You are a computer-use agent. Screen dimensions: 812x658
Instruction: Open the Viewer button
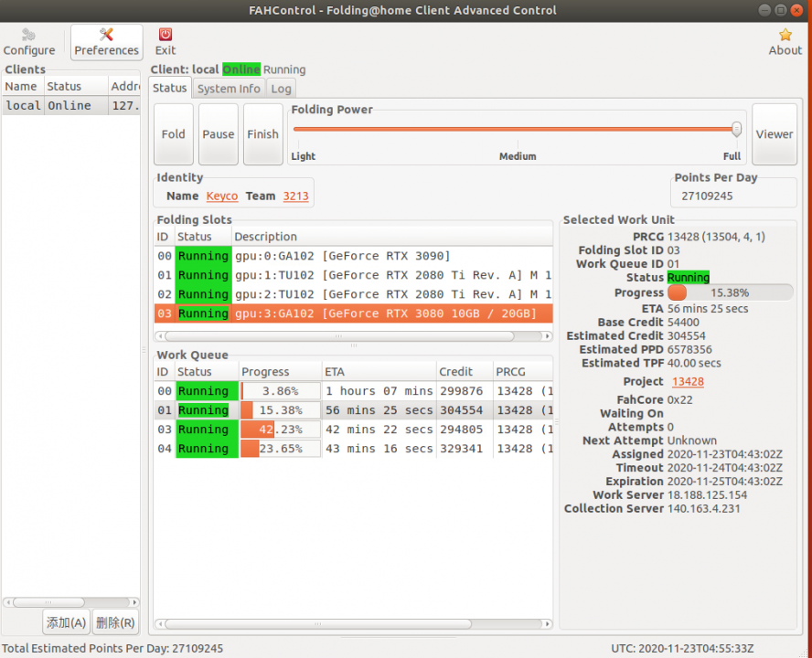point(775,134)
